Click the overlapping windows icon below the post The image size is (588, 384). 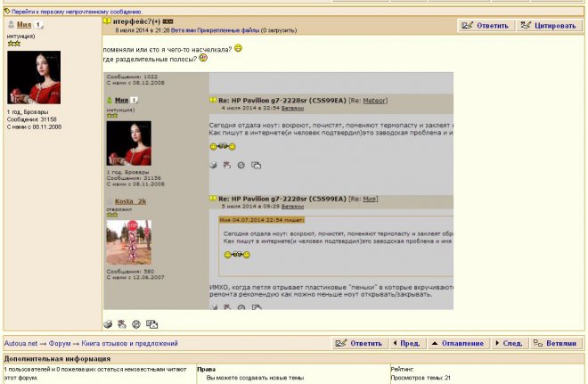[151, 323]
